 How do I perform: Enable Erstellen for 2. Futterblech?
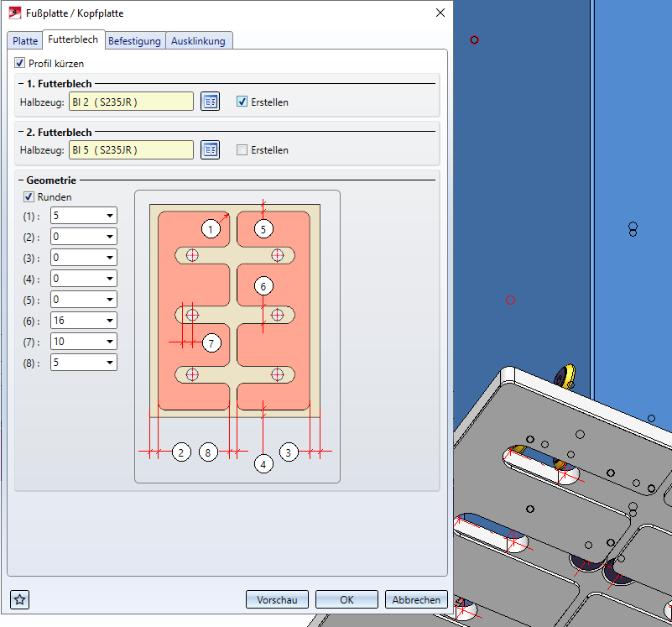242,150
